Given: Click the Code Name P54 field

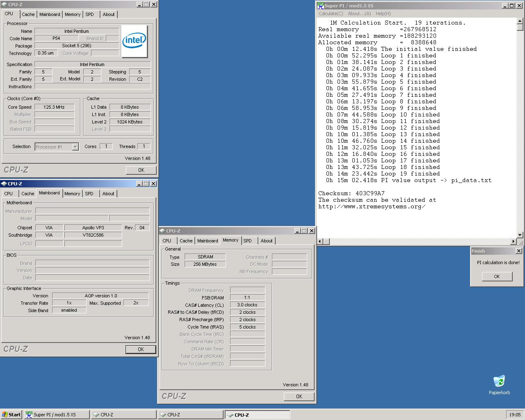Looking at the screenshot, I should [56, 38].
